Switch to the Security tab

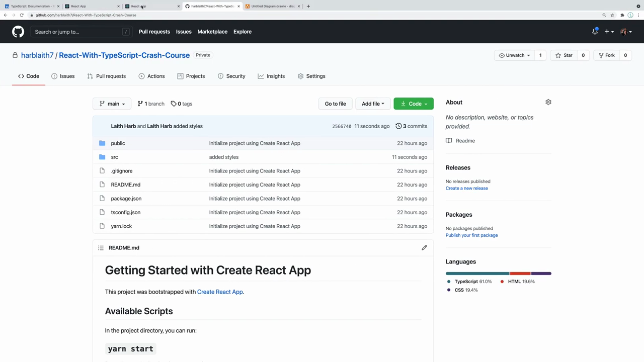tap(231, 76)
